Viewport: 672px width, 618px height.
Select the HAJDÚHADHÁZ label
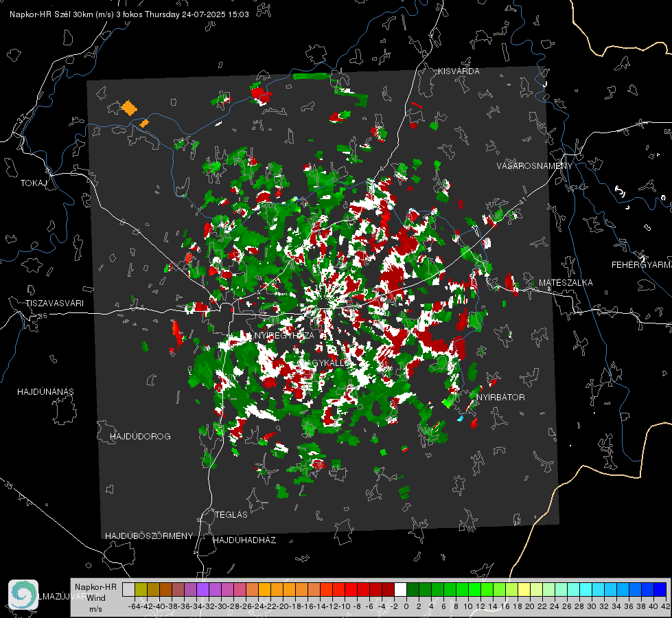pyautogui.click(x=244, y=540)
